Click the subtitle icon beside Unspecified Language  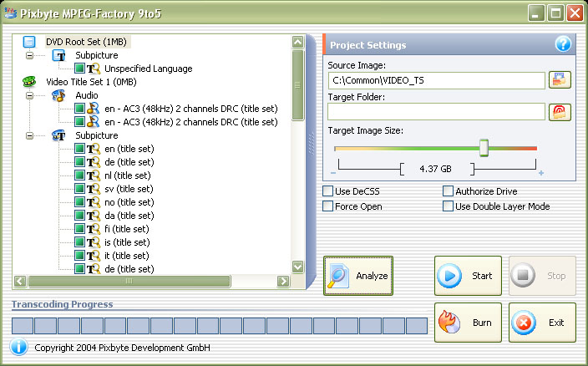click(94, 69)
